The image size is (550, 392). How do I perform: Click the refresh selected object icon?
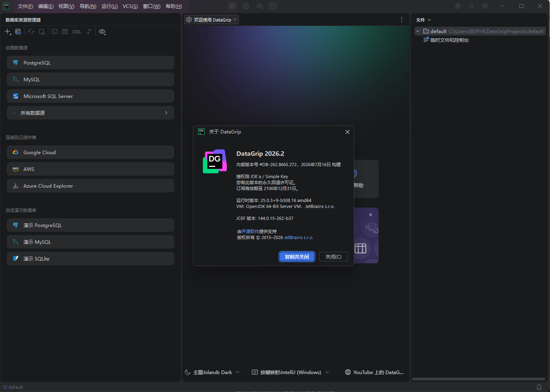coord(41,32)
